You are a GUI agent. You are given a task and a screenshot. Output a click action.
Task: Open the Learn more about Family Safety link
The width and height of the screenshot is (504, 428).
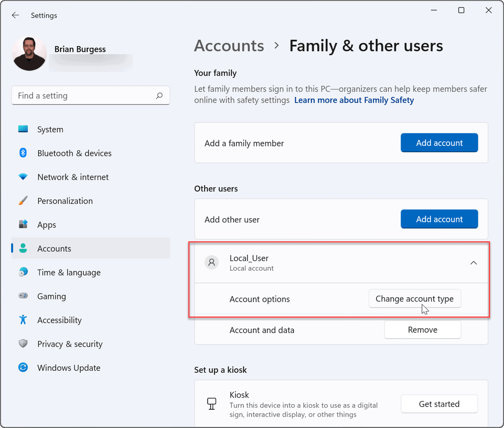tap(354, 100)
